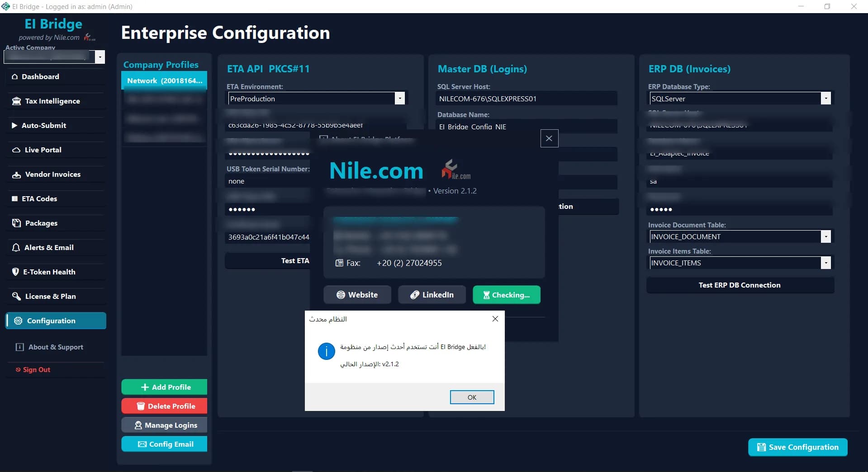
Task: Open the LinkedIn link button
Action: [432, 295]
